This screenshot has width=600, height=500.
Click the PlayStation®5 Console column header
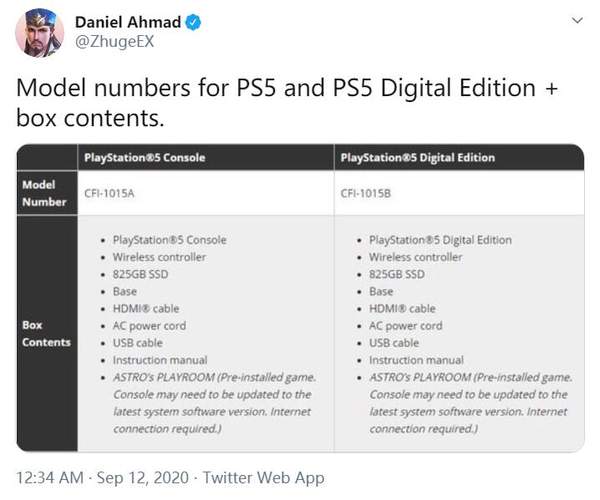click(x=145, y=158)
